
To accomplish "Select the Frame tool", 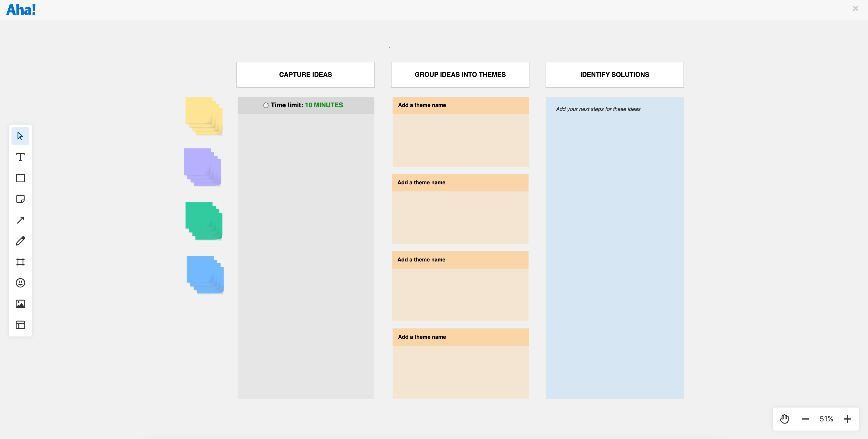I will click(20, 261).
